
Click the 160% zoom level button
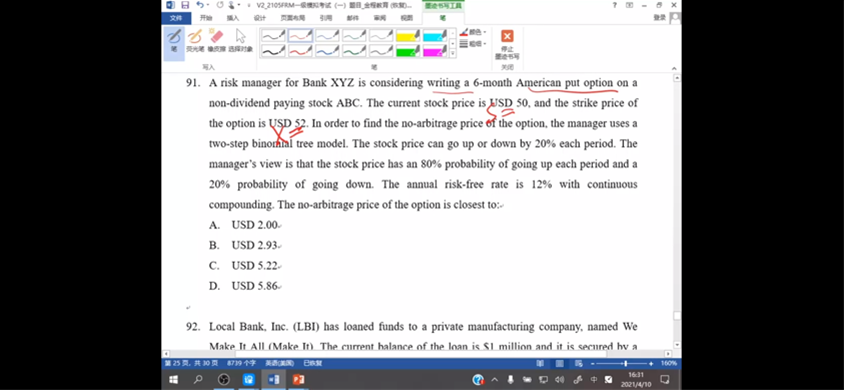coord(668,363)
